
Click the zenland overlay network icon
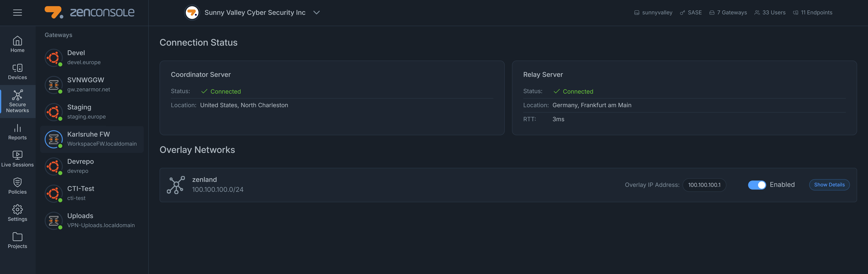[x=176, y=185]
